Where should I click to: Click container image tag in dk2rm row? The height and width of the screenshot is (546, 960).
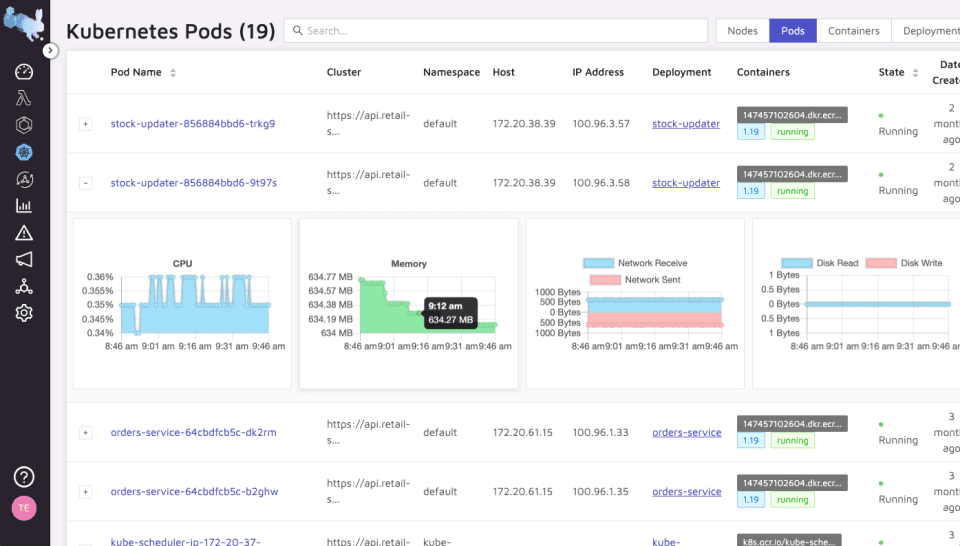[792, 424]
